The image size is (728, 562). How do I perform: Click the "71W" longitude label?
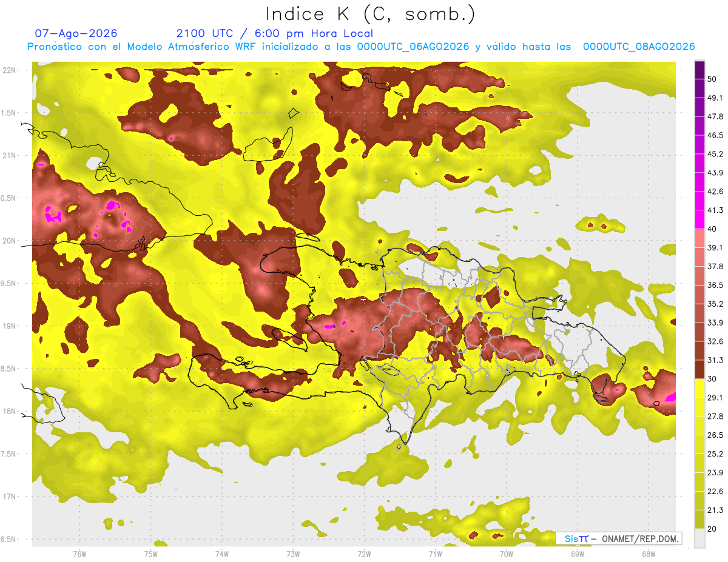pyautogui.click(x=435, y=554)
